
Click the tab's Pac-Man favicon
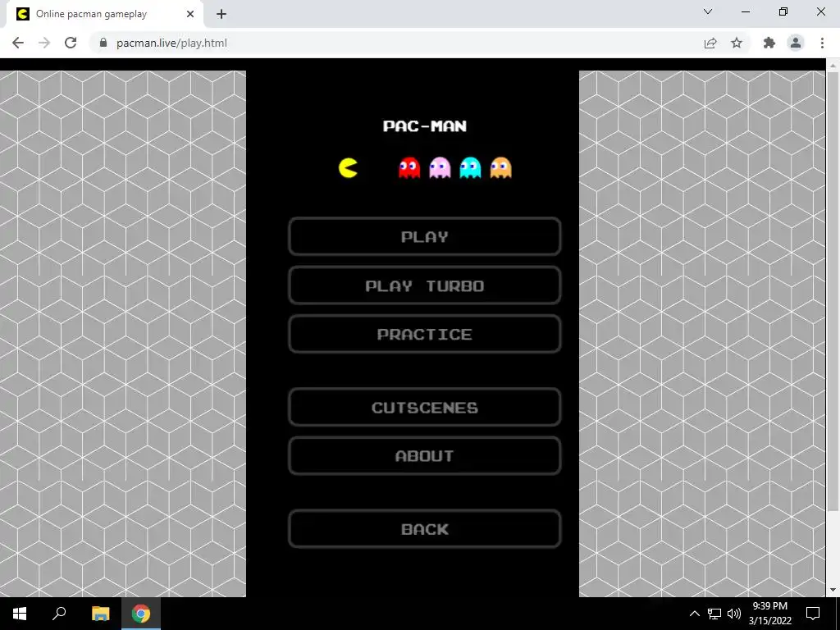[22, 14]
